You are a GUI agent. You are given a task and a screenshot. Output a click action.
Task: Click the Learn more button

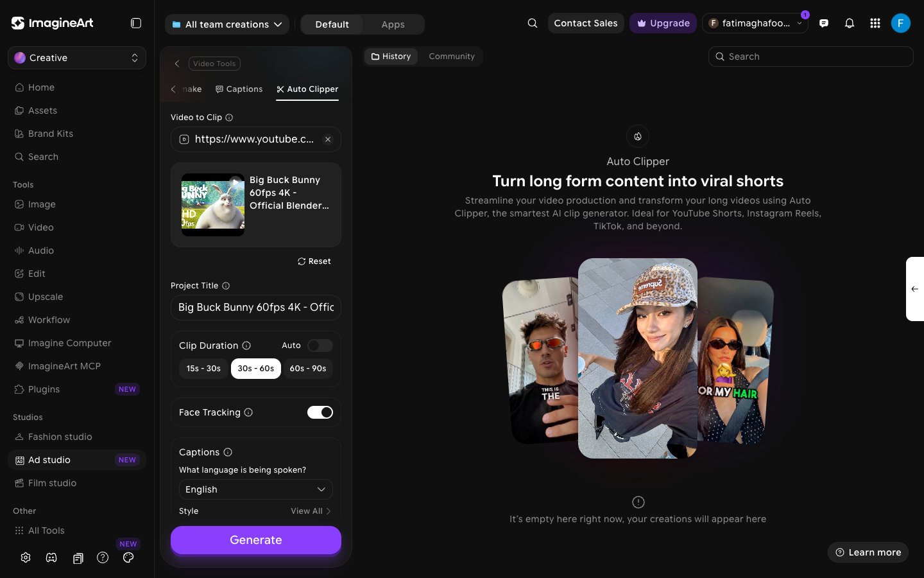(868, 552)
